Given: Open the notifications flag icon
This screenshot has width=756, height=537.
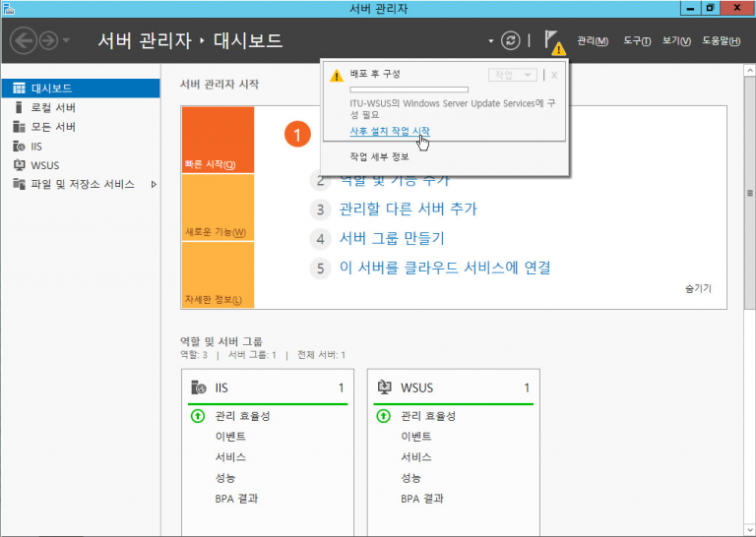Looking at the screenshot, I should pos(553,41).
